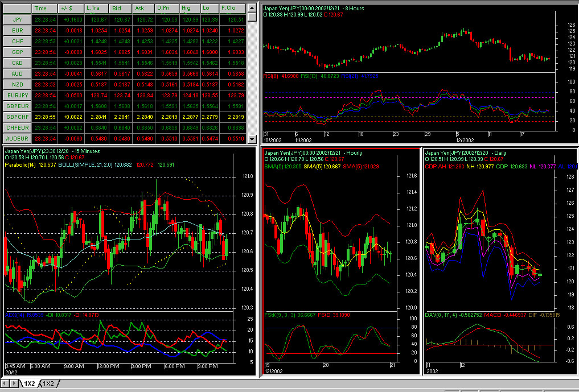Click the quote table scroll-up arrow
The height and width of the screenshot is (392, 579).
coord(251,9)
